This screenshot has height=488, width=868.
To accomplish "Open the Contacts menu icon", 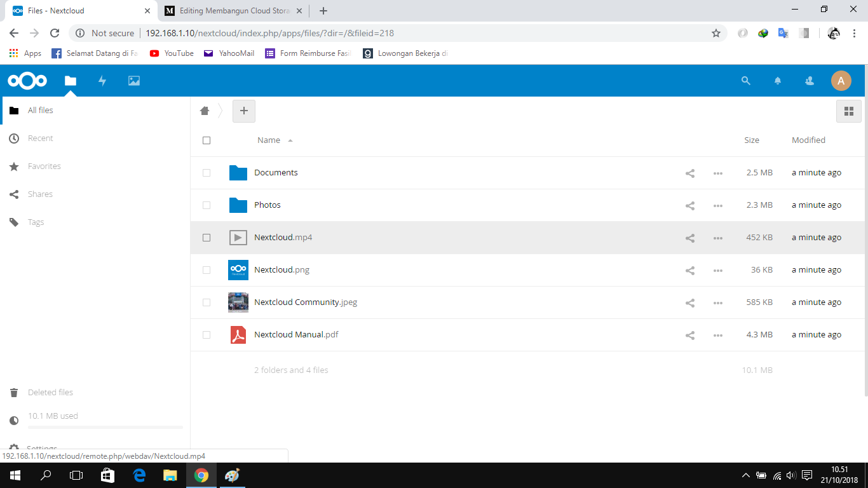I will tap(810, 81).
